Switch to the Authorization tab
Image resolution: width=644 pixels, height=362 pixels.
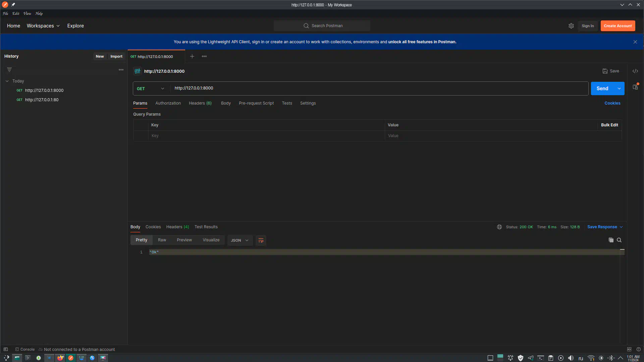(x=168, y=103)
